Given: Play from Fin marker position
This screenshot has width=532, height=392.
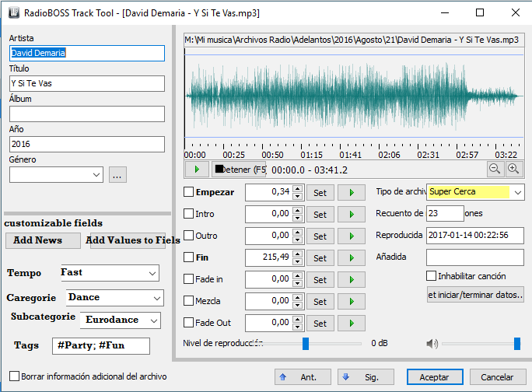Looking at the screenshot, I should tap(352, 258).
